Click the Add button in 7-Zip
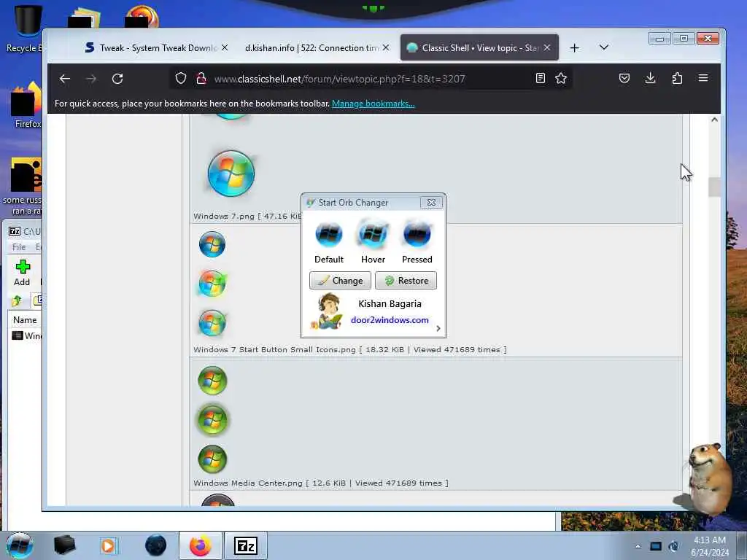This screenshot has width=747, height=560. [x=22, y=273]
